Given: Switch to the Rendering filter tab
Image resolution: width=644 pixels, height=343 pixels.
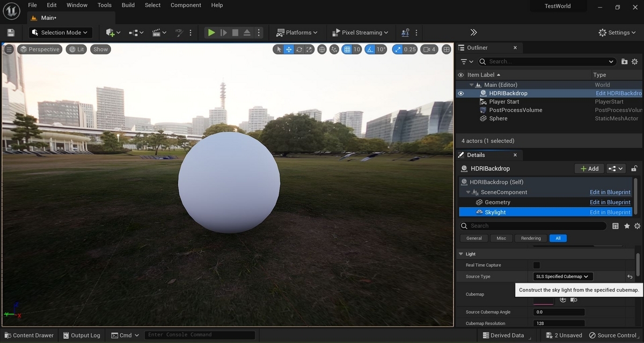Looking at the screenshot, I should click(531, 238).
